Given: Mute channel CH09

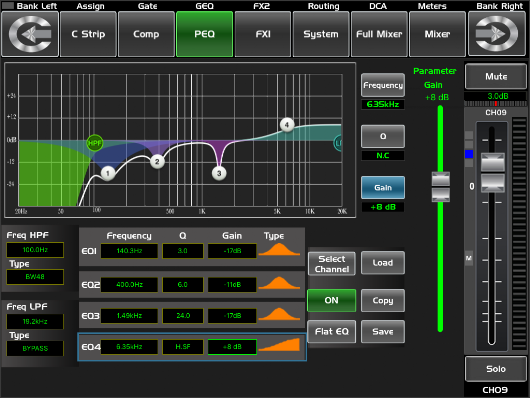Looking at the screenshot, I should pos(496,76).
